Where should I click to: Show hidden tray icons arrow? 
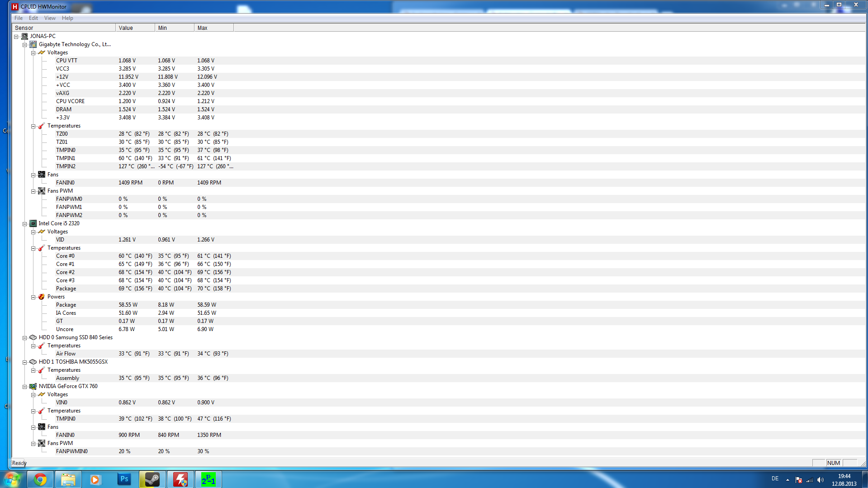(787, 480)
